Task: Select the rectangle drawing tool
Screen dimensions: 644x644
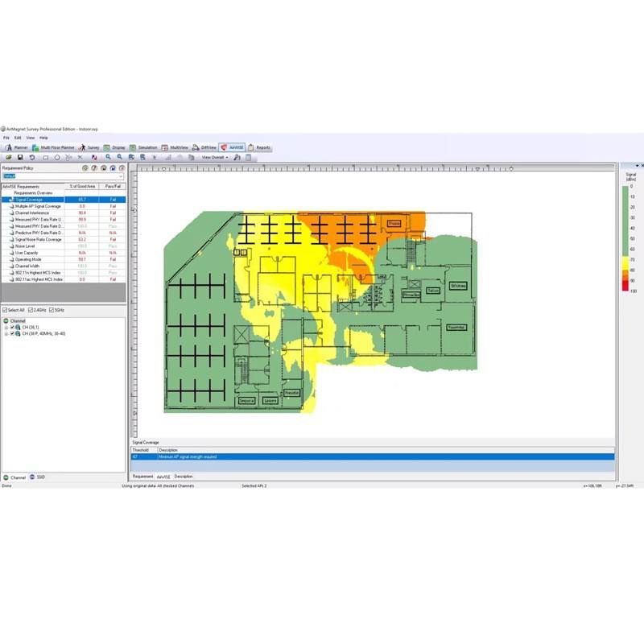Action: click(x=46, y=157)
